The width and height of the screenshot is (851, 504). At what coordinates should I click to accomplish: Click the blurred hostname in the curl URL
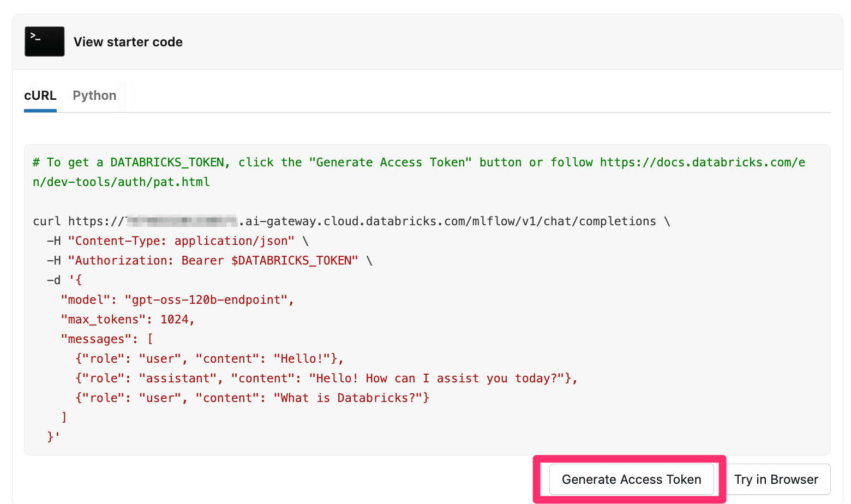(x=182, y=221)
